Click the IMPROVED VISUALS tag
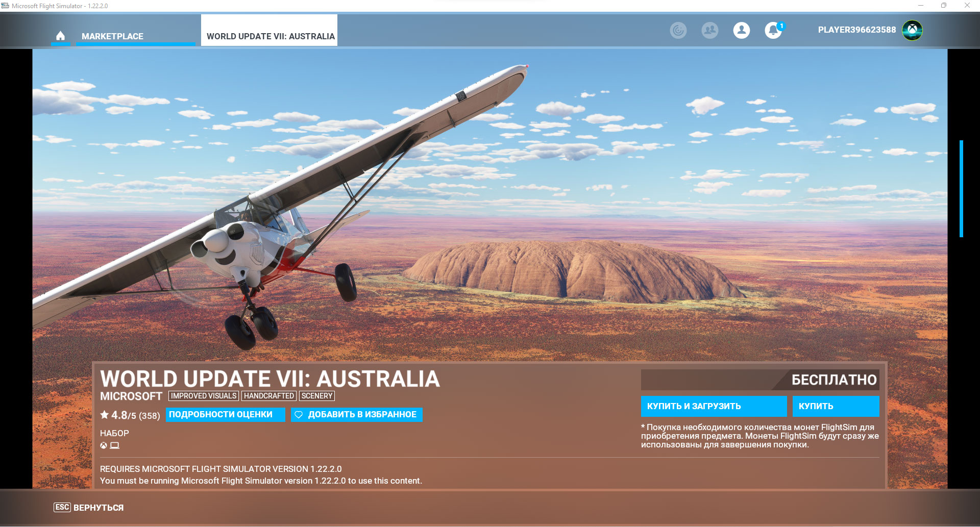980x527 pixels. click(204, 396)
